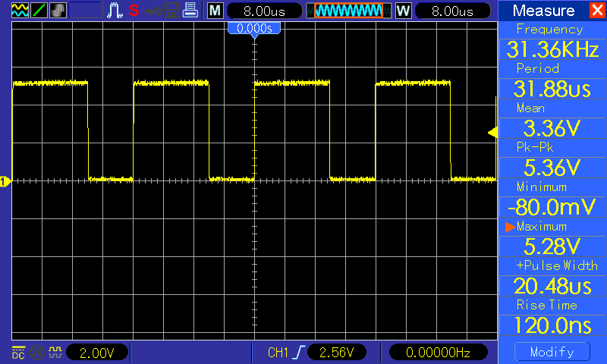Click the dual sine waveform icon in top bar
607x364 pixels.
pos(20,10)
